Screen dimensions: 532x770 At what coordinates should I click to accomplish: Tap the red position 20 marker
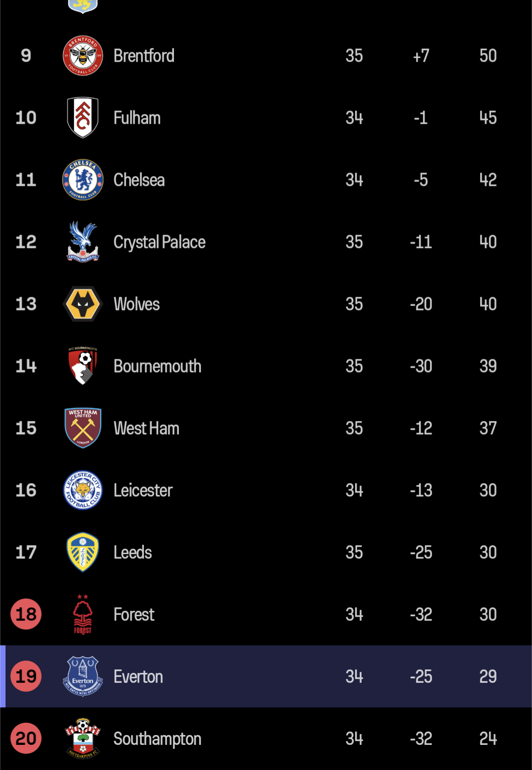26,738
